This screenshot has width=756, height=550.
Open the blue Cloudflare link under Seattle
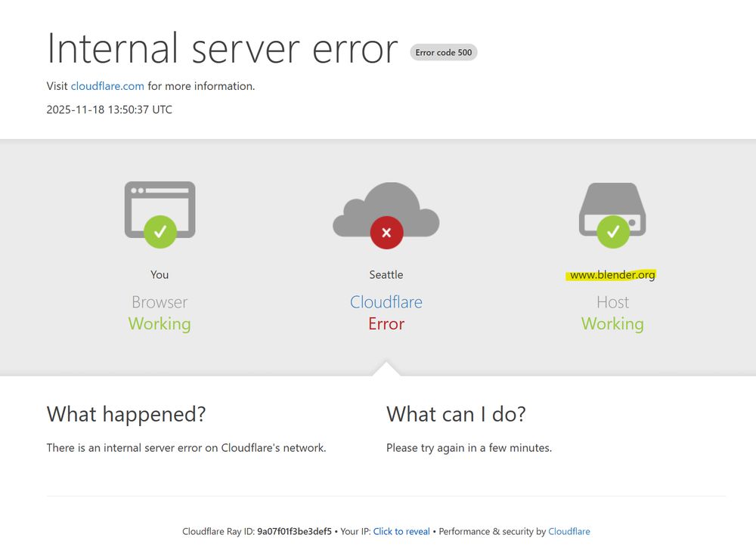[x=386, y=302]
